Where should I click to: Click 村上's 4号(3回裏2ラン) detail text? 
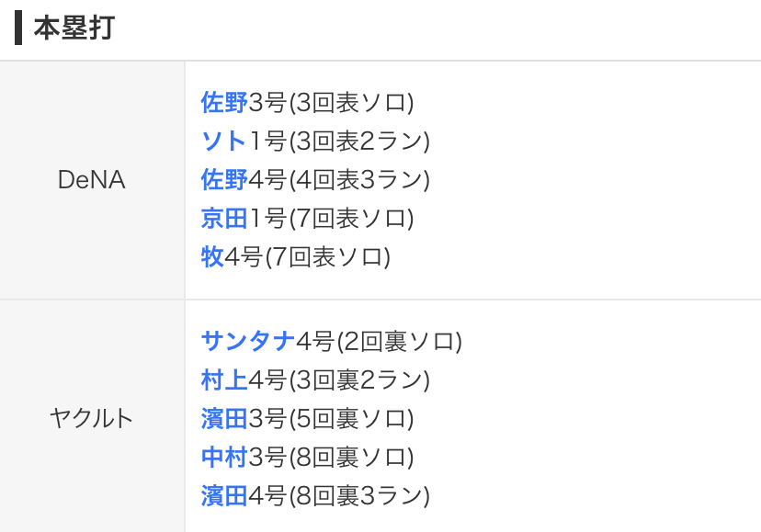(340, 380)
